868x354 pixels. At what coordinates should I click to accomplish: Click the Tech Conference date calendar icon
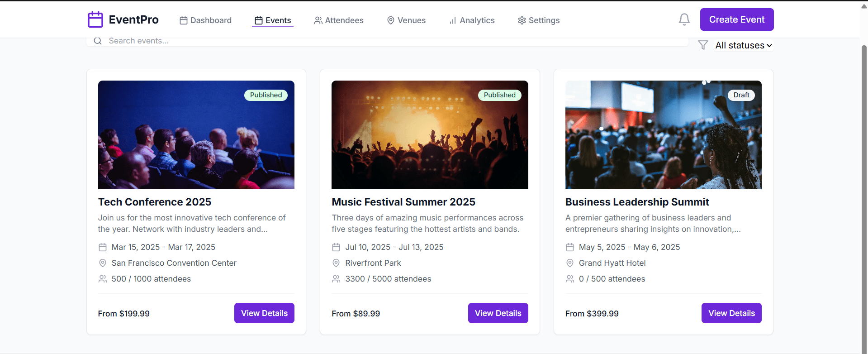[x=103, y=247]
